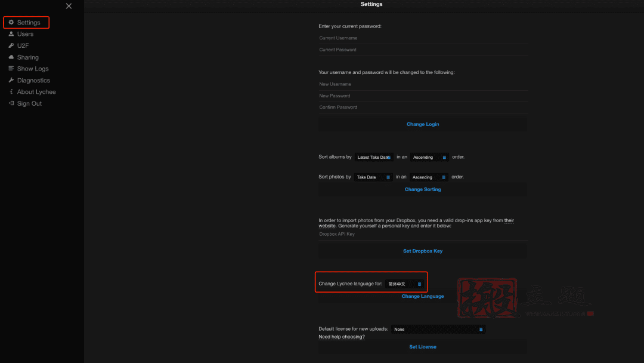Viewport: 644px width, 363px height.
Task: Expand the album sort order dropdown
Action: pos(429,157)
